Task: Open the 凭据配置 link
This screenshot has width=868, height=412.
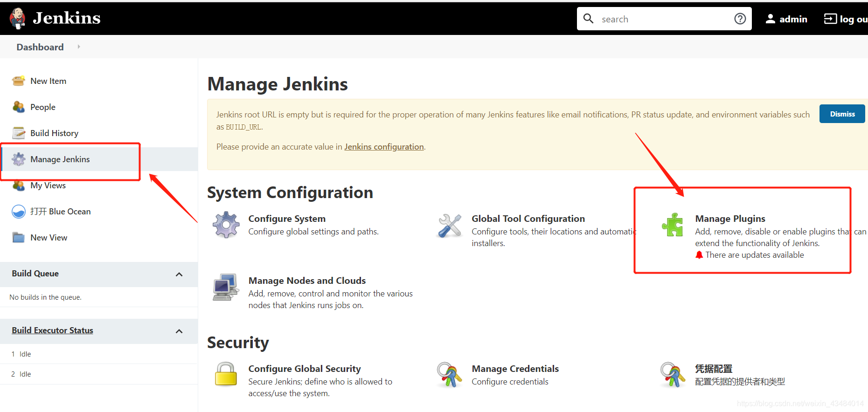Action: pos(714,369)
